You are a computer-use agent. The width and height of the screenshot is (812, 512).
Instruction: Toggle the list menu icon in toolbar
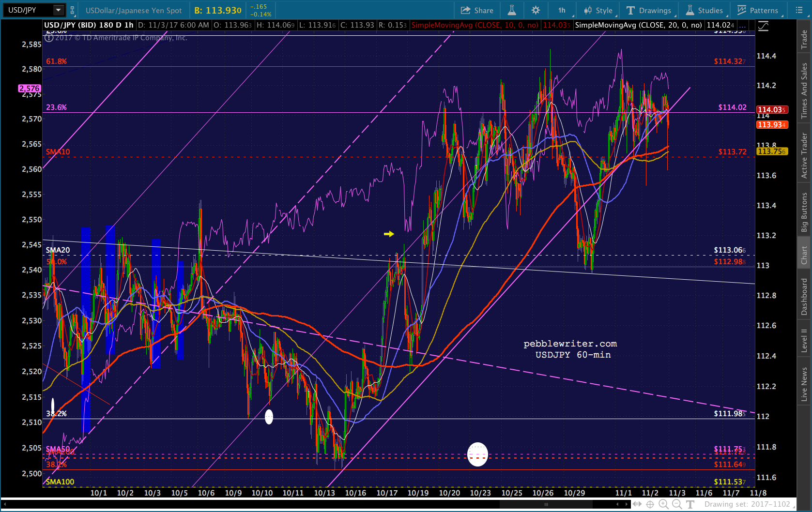pyautogui.click(x=799, y=10)
